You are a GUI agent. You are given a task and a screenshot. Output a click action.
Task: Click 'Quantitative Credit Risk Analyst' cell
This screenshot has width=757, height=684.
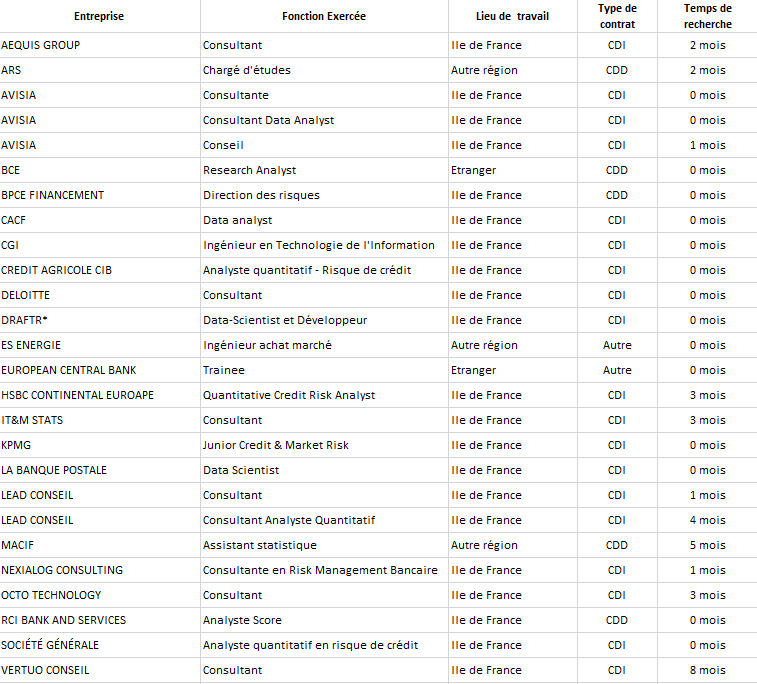pyautogui.click(x=324, y=395)
